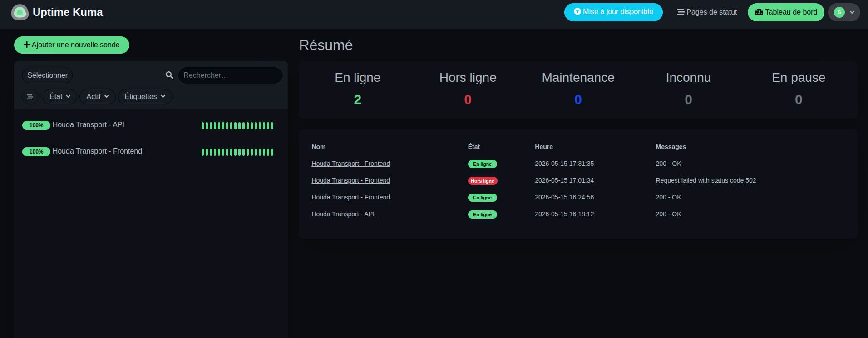Go to Tableau de bord
Screen dimensions: 868x338
[x=786, y=12]
